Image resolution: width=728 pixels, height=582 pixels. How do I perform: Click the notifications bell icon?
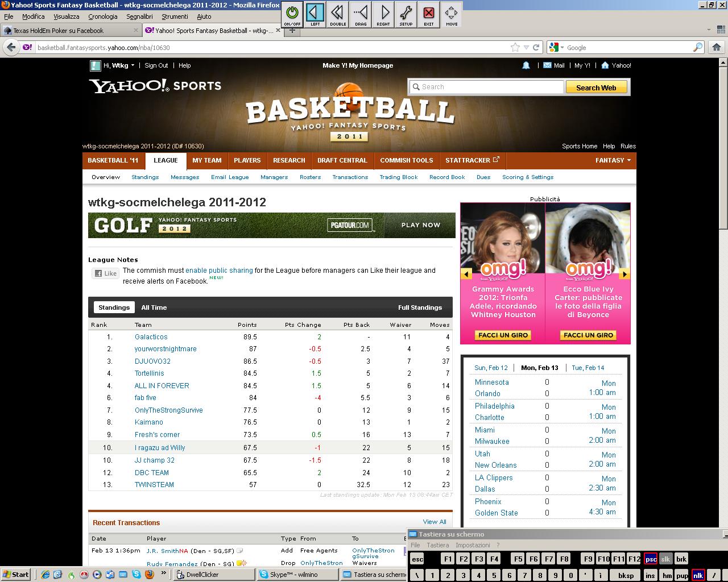click(x=526, y=65)
